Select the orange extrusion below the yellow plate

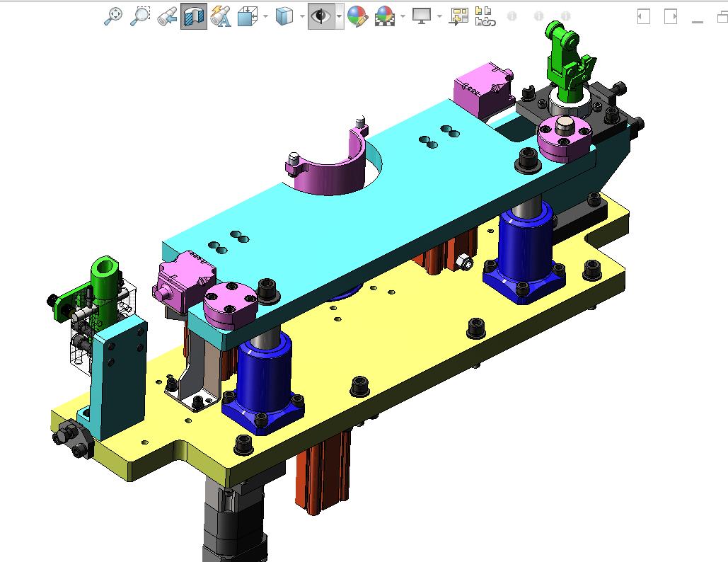point(323,471)
